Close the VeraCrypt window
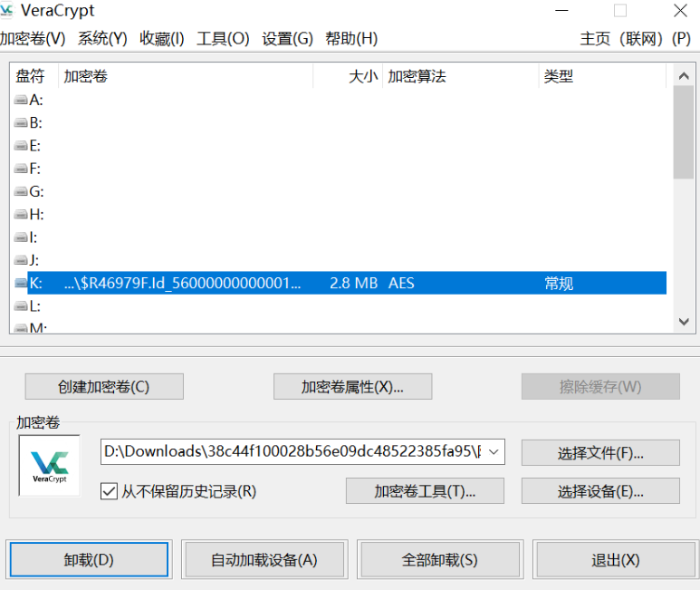The height and width of the screenshot is (590, 700). (680, 10)
